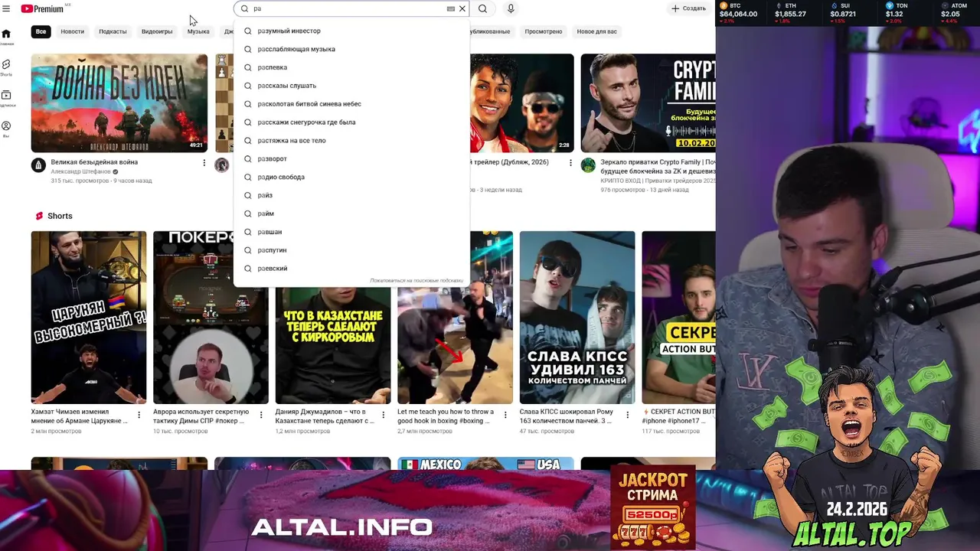
Task: Open options for the Данияр Джумадилов short
Action: [x=383, y=416]
